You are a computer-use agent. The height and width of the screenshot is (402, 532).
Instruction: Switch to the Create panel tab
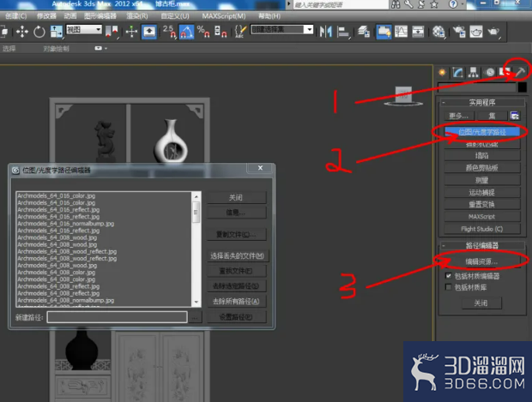click(x=443, y=72)
